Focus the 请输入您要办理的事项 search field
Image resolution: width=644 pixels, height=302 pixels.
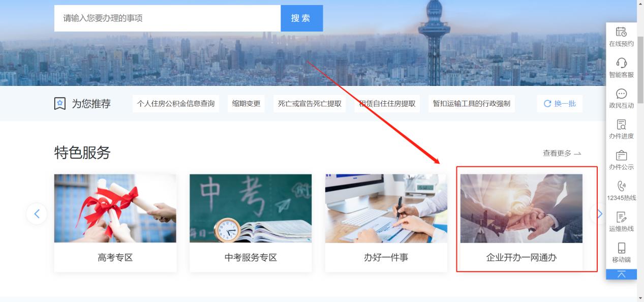coord(167,18)
